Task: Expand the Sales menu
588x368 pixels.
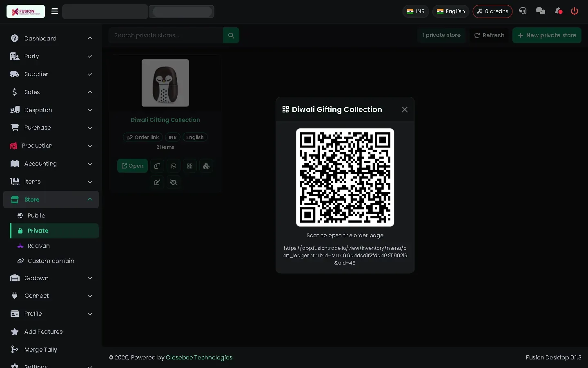Action: (x=51, y=92)
